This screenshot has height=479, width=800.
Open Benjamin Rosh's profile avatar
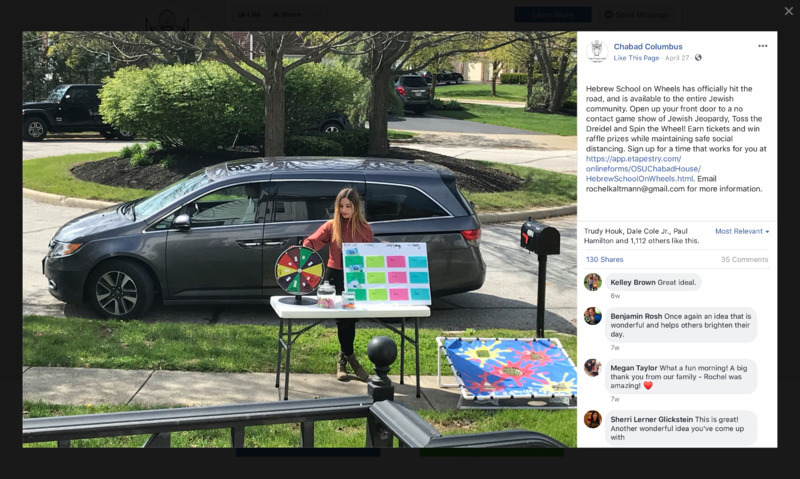[593, 316]
